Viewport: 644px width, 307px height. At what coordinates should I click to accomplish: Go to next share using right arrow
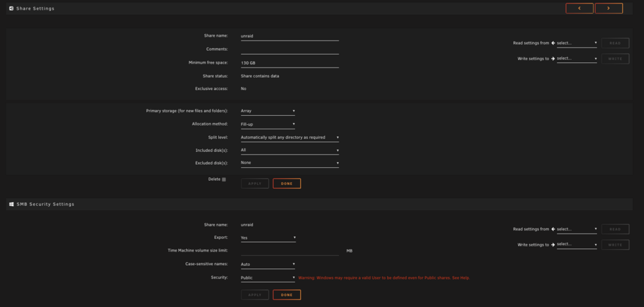click(x=609, y=8)
